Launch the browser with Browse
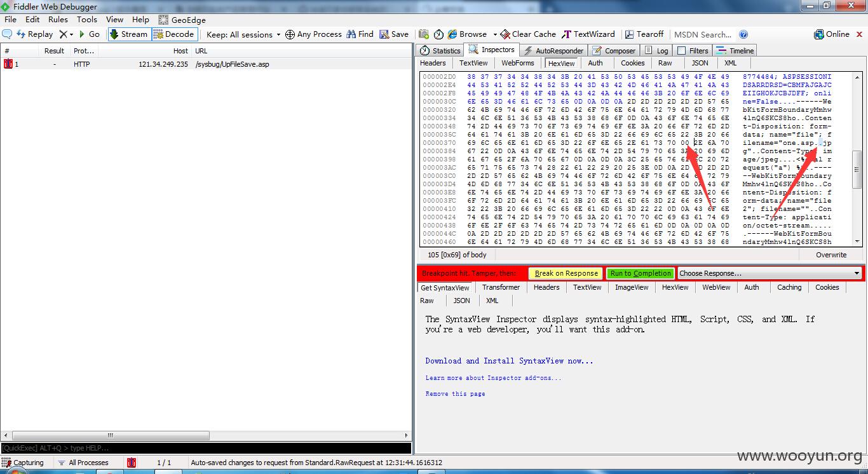This screenshot has width=868, height=474. coord(467,34)
